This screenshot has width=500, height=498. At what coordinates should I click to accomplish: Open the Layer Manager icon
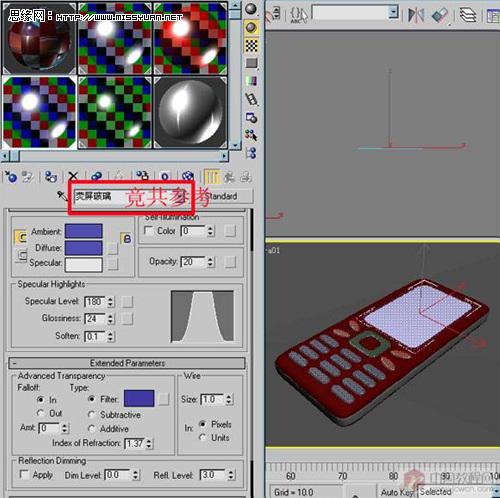[468, 15]
